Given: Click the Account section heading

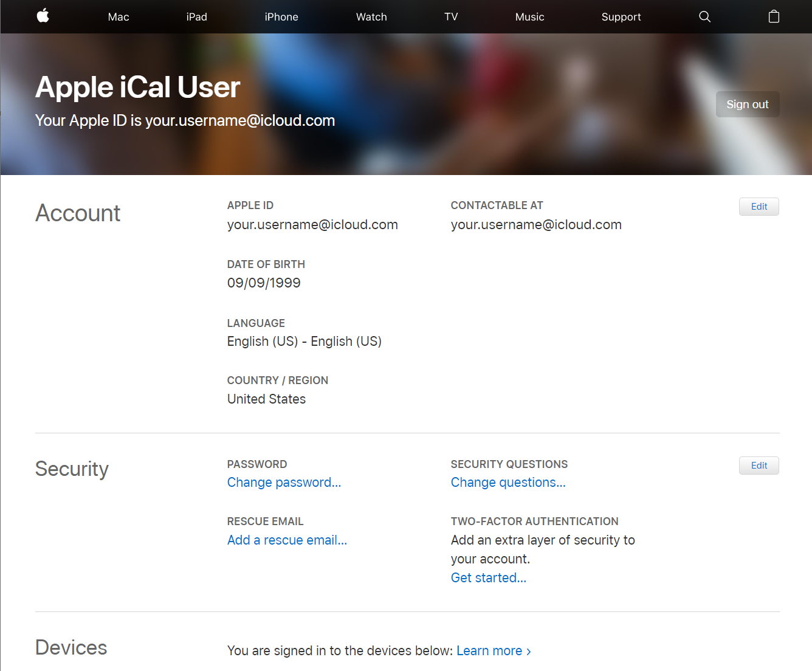Looking at the screenshot, I should 78,213.
